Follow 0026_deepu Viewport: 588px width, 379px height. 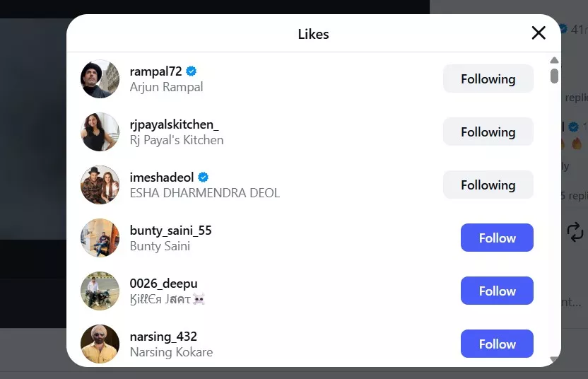(497, 291)
